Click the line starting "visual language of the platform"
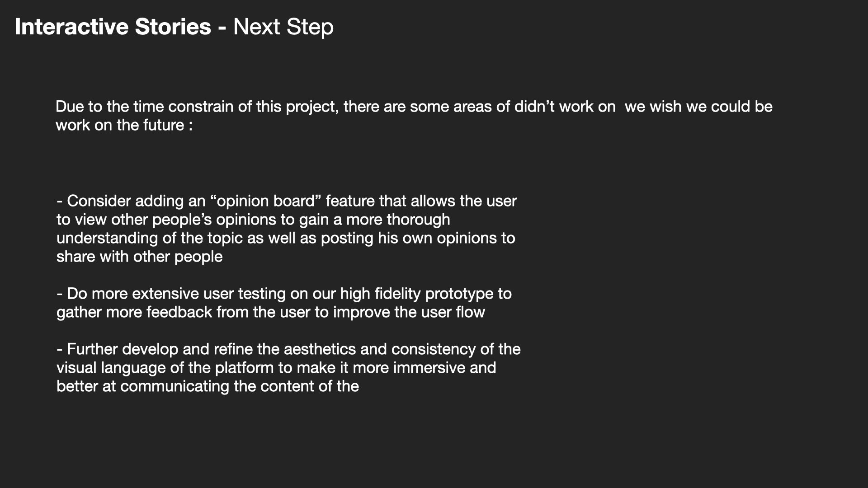The width and height of the screenshot is (868, 488). pyautogui.click(x=276, y=368)
